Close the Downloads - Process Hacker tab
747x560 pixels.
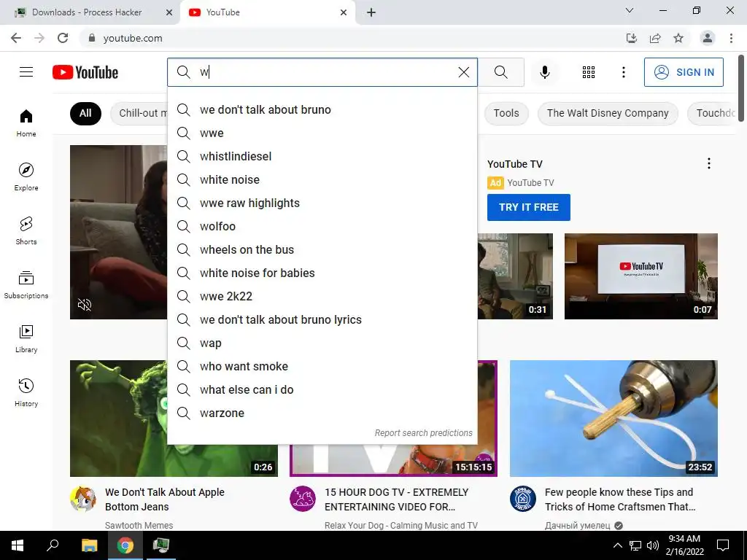point(169,12)
